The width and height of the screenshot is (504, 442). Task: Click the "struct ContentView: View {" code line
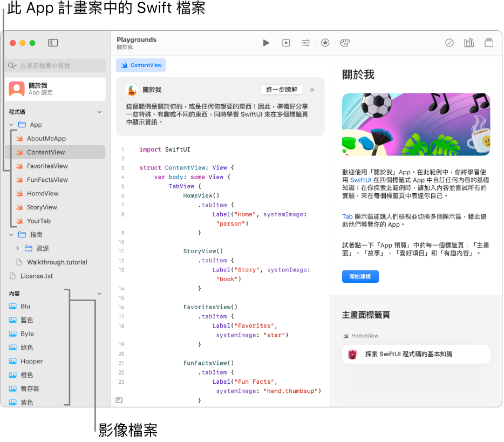(186, 168)
